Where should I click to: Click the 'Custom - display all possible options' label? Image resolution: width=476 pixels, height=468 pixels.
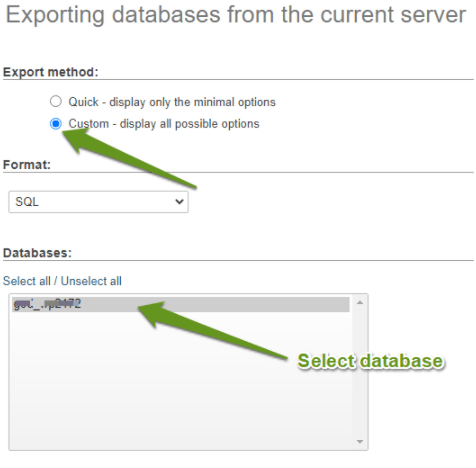(x=164, y=124)
